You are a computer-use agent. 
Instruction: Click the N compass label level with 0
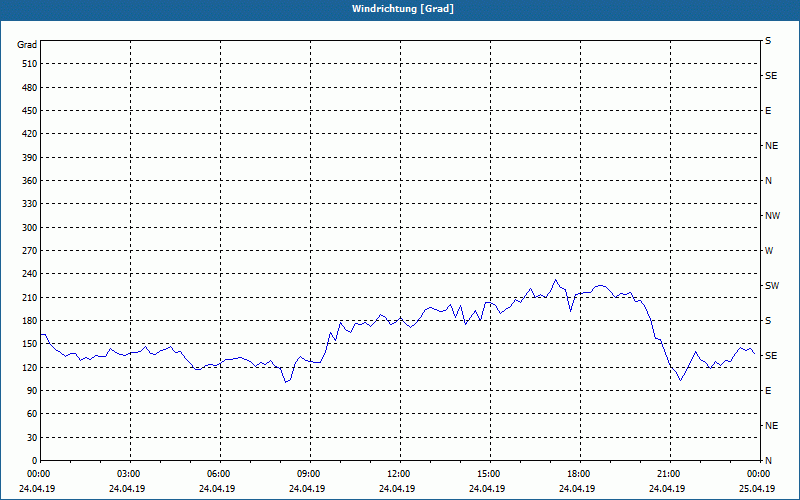[x=768, y=461]
